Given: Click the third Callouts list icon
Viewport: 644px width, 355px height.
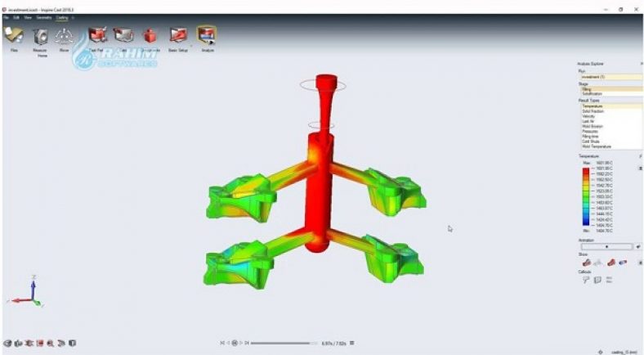Looking at the screenshot, I should pos(609,280).
